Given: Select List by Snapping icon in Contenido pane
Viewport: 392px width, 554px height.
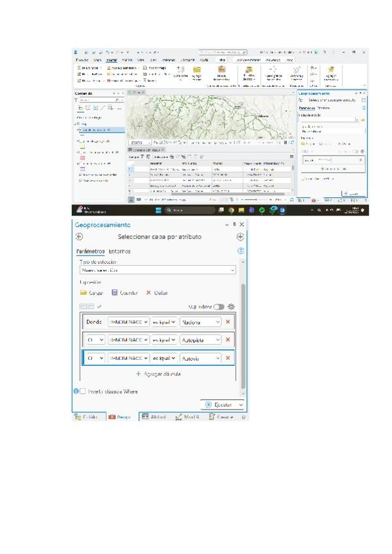Looking at the screenshot, I should (110, 107).
